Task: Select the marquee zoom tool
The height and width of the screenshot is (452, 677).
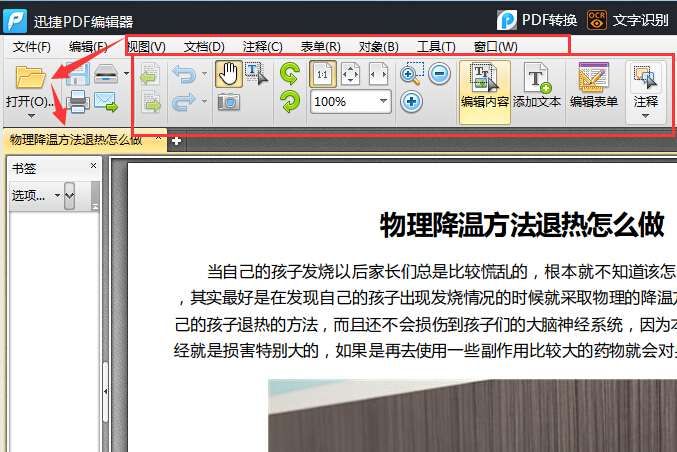Action: 412,73
